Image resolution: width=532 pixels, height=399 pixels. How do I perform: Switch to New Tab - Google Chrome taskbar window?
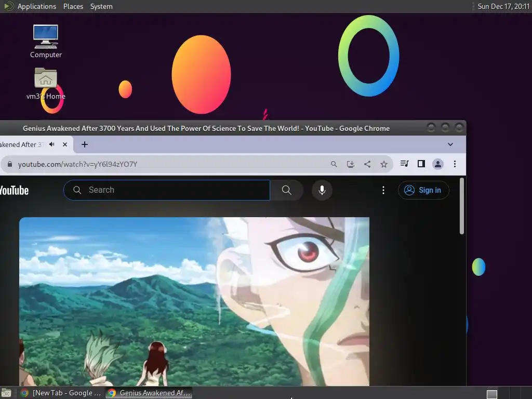[x=60, y=393]
